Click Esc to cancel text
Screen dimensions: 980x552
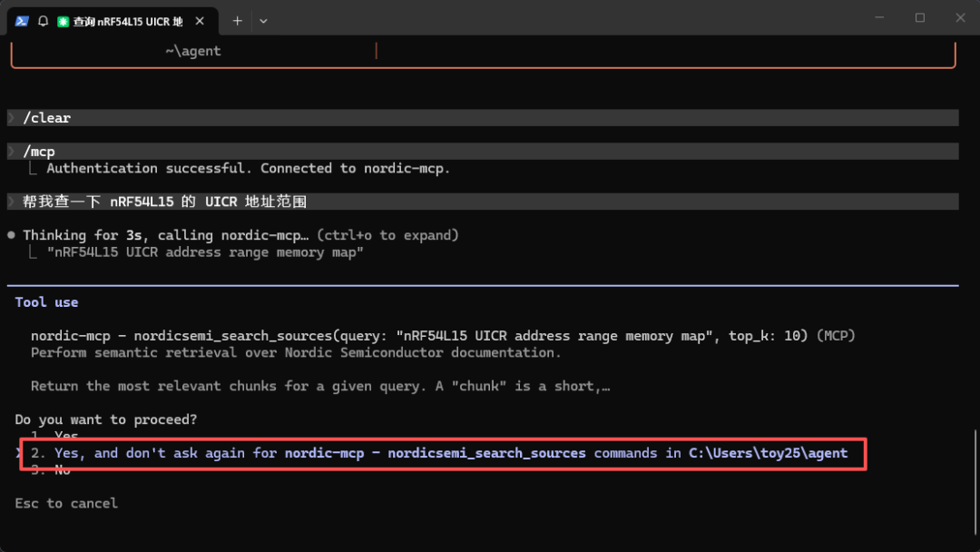(66, 504)
